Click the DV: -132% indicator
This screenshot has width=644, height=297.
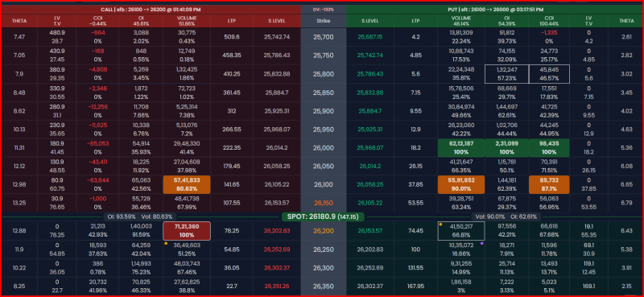[x=324, y=9]
